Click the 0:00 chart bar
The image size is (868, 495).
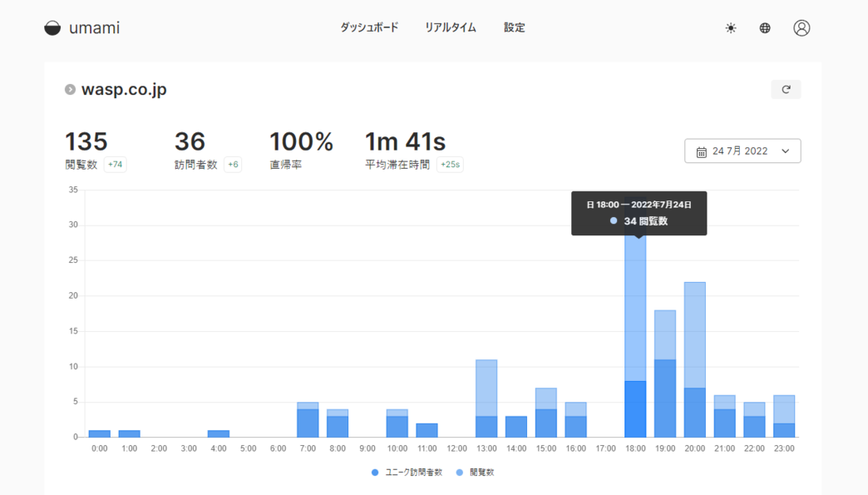click(x=100, y=433)
